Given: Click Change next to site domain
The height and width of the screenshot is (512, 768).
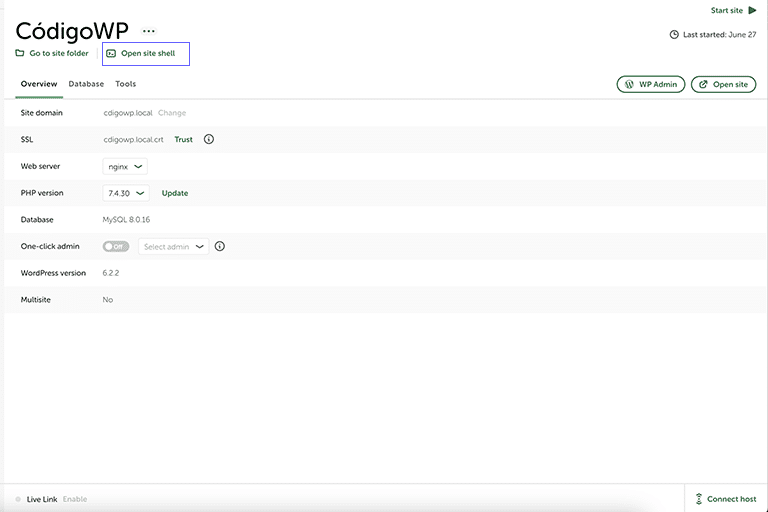Looking at the screenshot, I should [x=172, y=113].
